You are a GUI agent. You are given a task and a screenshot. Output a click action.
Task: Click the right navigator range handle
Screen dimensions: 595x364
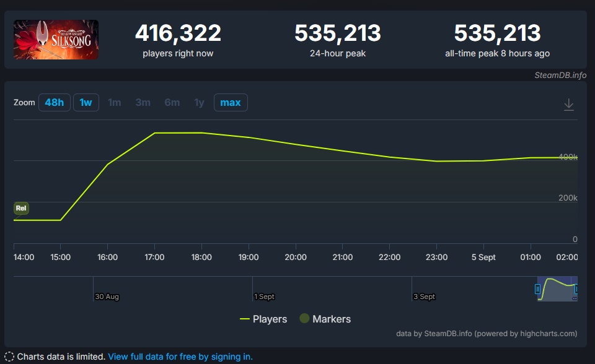click(576, 289)
